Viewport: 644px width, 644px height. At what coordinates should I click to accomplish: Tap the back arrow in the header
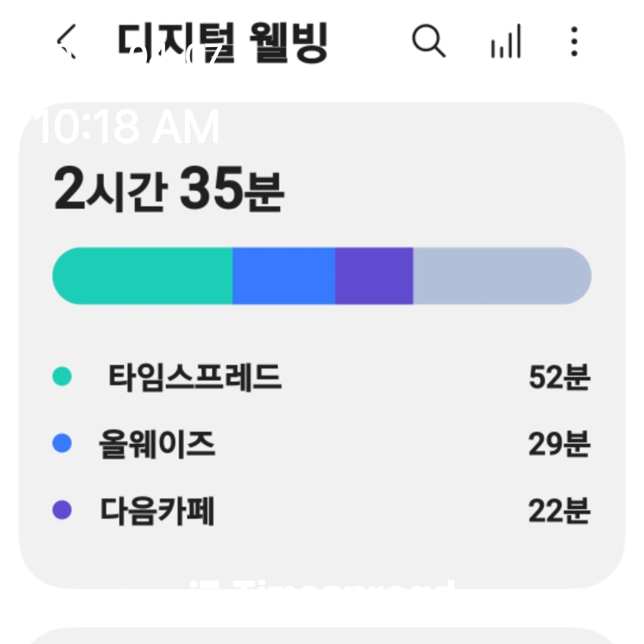tap(67, 42)
